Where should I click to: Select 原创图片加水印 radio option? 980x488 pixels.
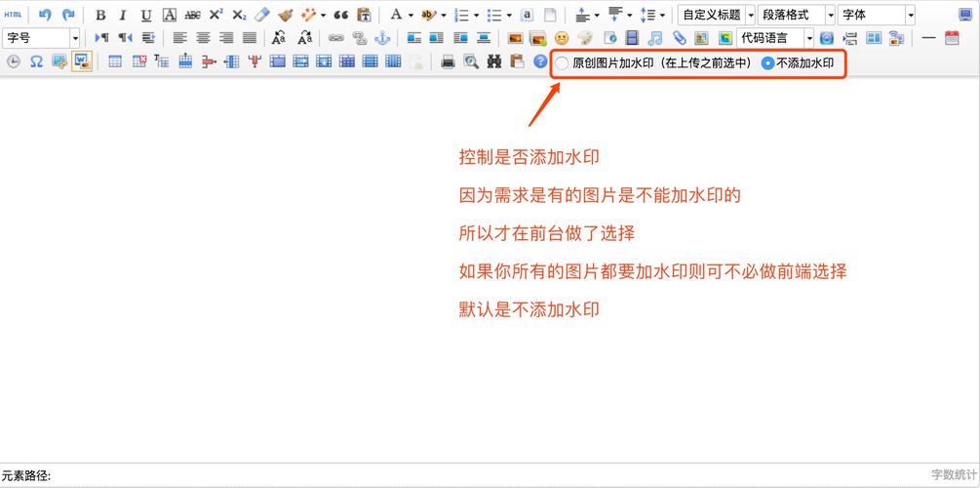pyautogui.click(x=563, y=63)
